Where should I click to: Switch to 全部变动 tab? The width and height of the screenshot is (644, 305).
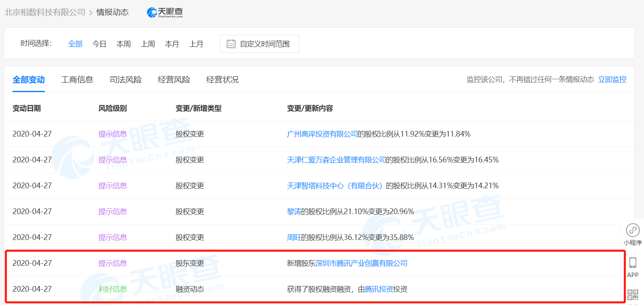(29, 80)
